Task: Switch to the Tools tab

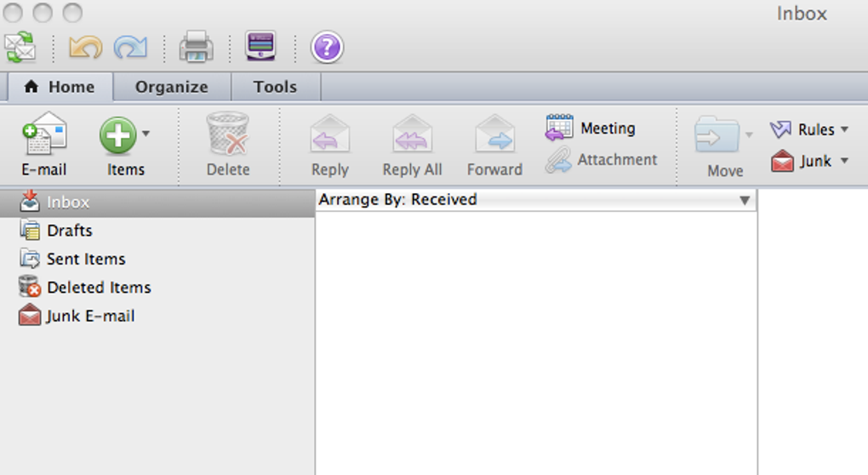Action: [275, 87]
